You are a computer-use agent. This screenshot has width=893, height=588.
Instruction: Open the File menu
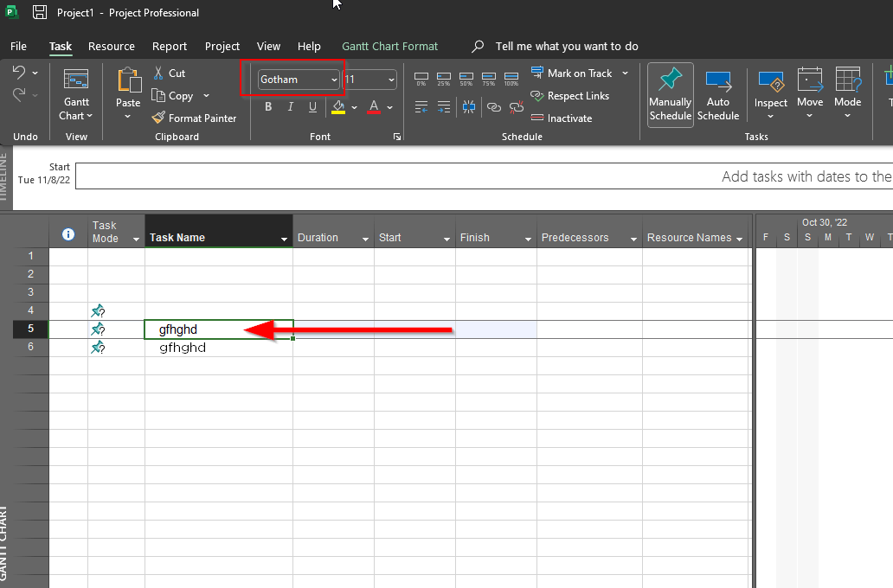click(18, 46)
